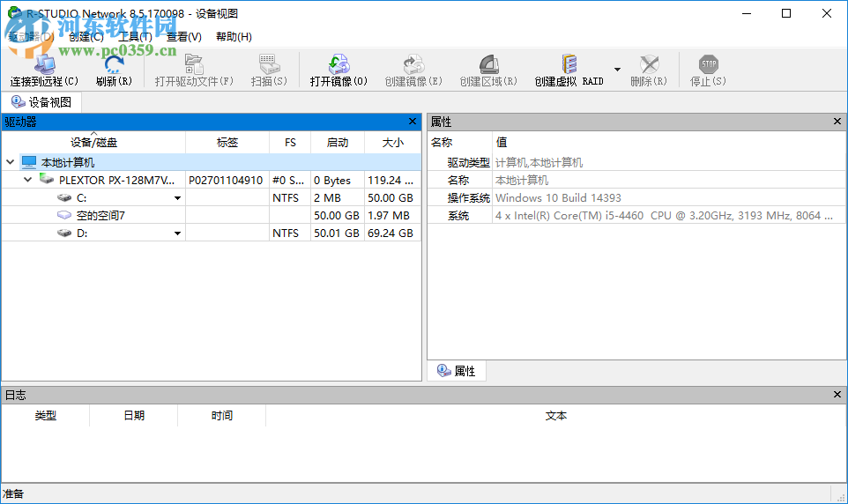
Task: Click Create Region (创建区域) toolbar icon
Action: (x=488, y=64)
